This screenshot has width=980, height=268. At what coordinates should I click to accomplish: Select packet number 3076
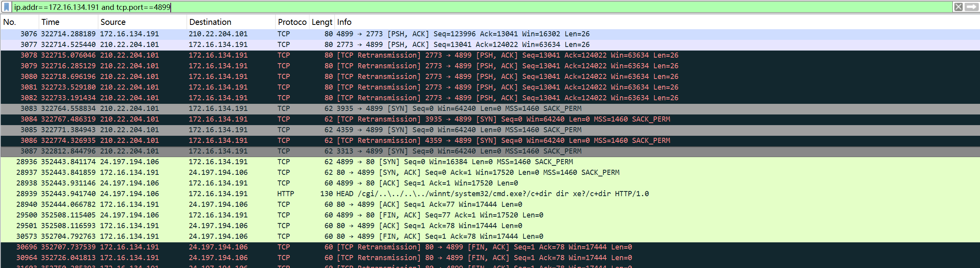click(490, 34)
